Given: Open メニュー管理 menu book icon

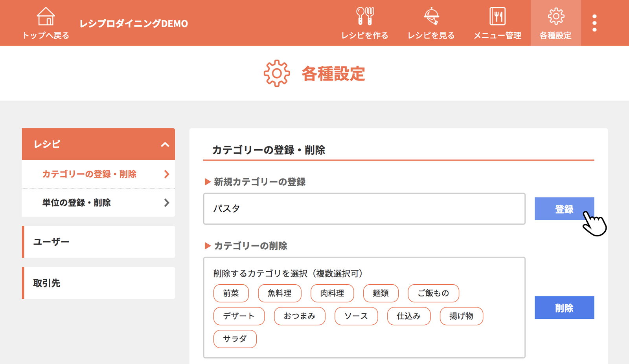Looking at the screenshot, I should click(497, 16).
